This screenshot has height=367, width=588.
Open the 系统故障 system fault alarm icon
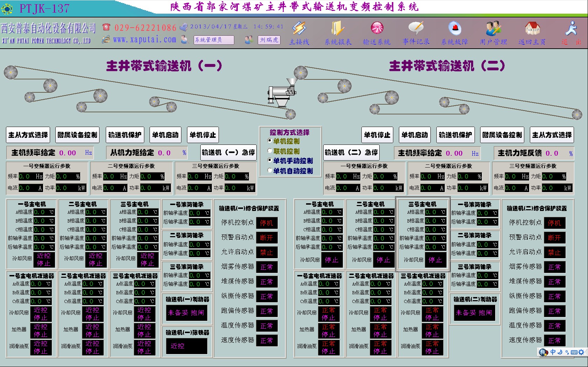point(455,29)
